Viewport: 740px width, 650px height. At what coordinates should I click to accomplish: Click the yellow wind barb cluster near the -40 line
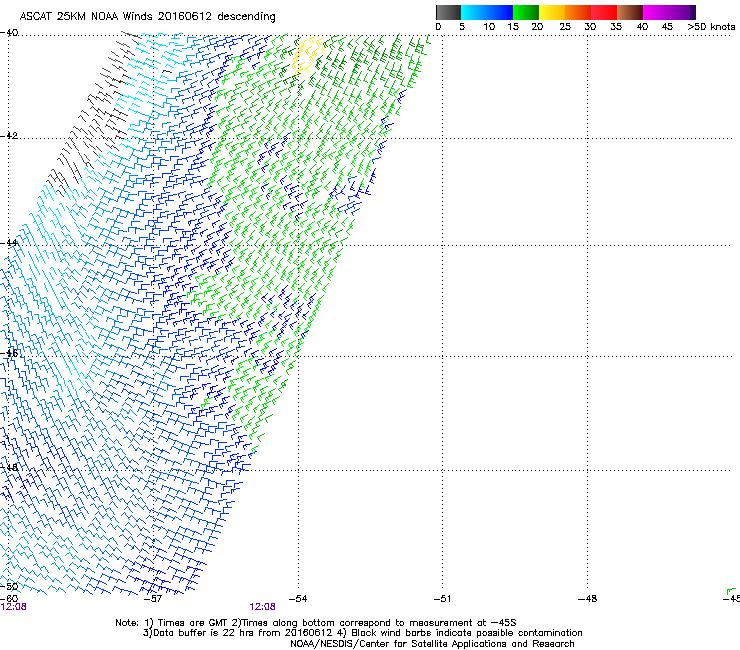pyautogui.click(x=308, y=55)
